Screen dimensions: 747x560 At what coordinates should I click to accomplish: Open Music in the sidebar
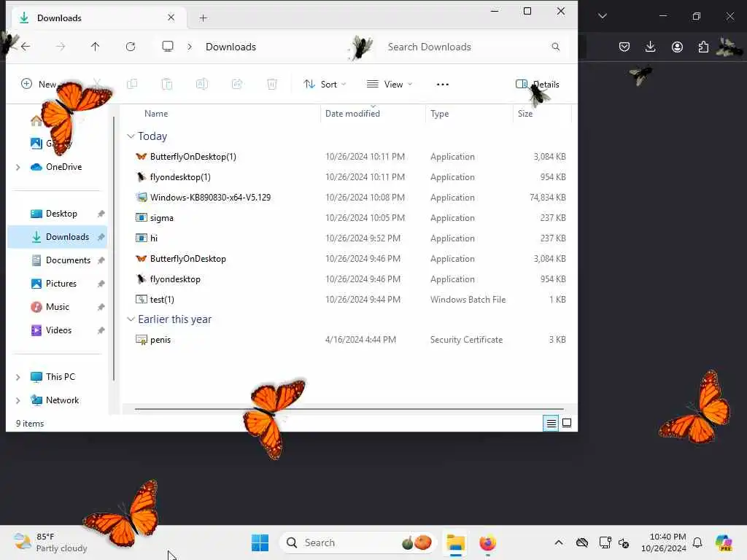click(x=57, y=307)
